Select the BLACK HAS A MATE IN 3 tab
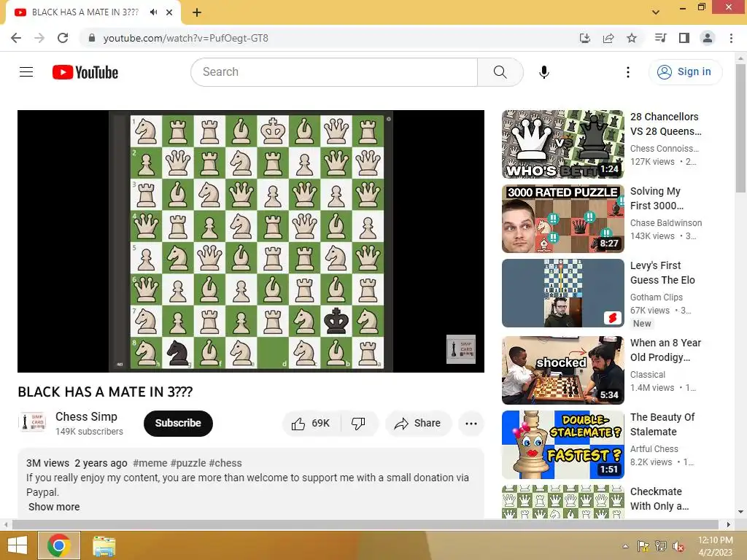Viewport: 747px width, 560px height. pos(86,12)
